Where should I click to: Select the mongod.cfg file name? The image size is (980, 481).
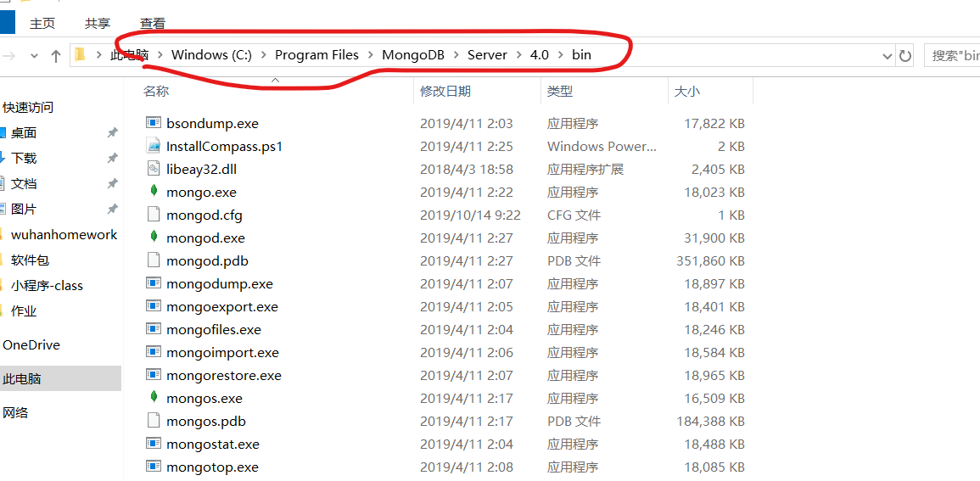point(204,215)
